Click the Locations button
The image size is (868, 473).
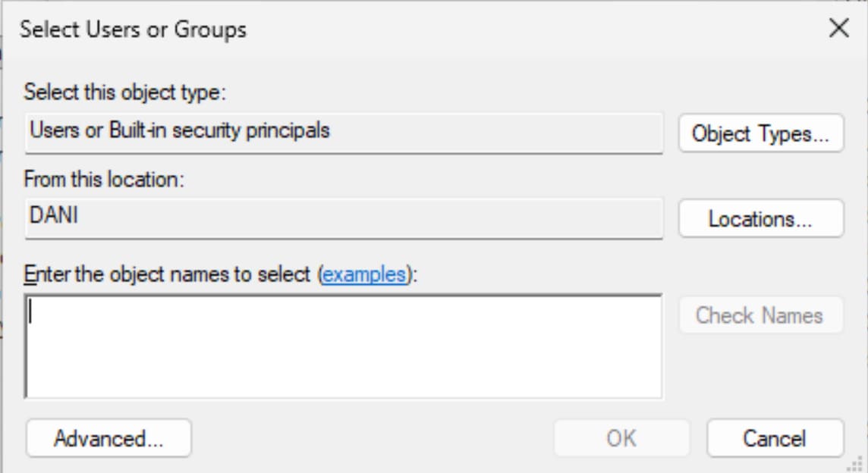coord(761,219)
